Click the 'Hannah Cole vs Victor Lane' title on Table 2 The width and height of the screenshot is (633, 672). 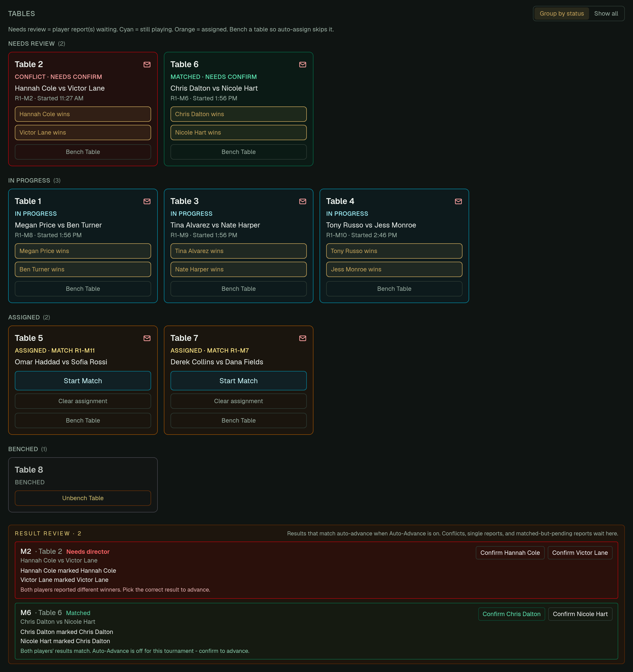click(60, 88)
